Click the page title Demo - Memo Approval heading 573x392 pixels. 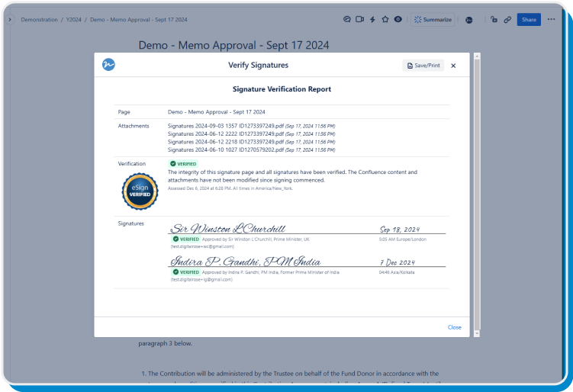click(x=233, y=45)
